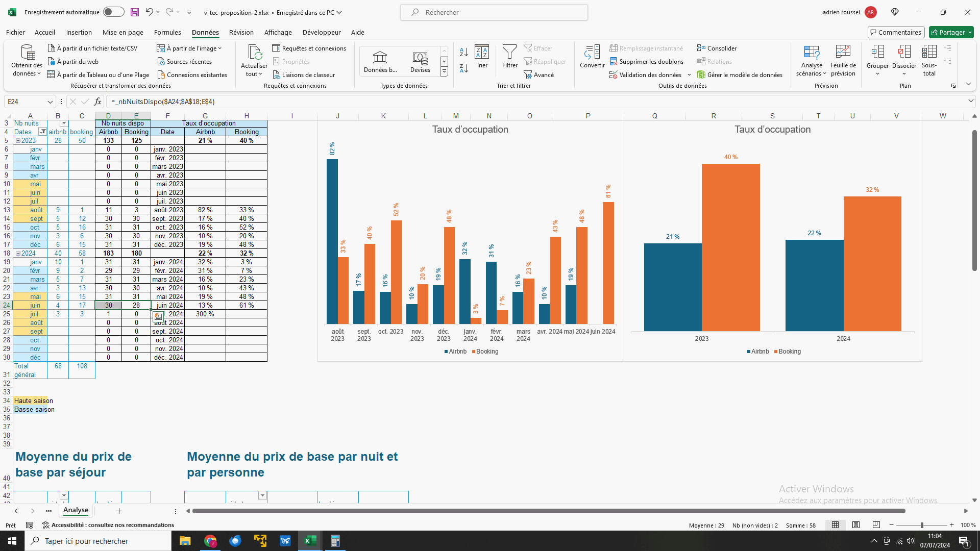
Task: Switch to the Affichage tab
Action: tap(278, 32)
